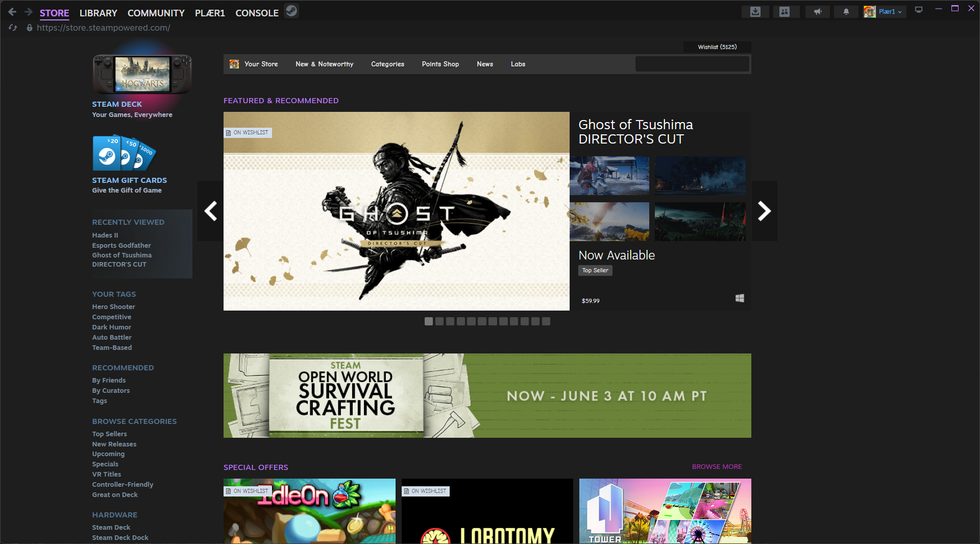View the yellow-leaves landscape screenshot thumbnail
980x544 pixels.
pyautogui.click(x=609, y=221)
